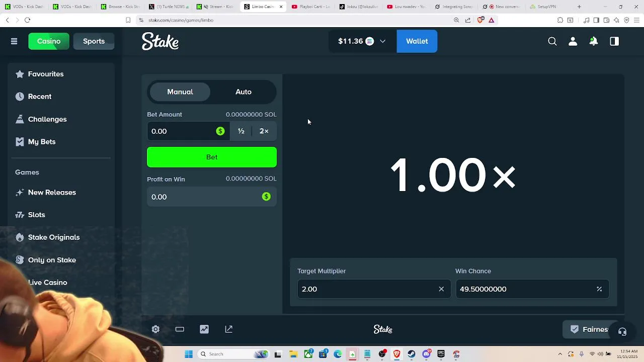Open the hamburger menu next to Casino
644x362 pixels.
tap(14, 41)
